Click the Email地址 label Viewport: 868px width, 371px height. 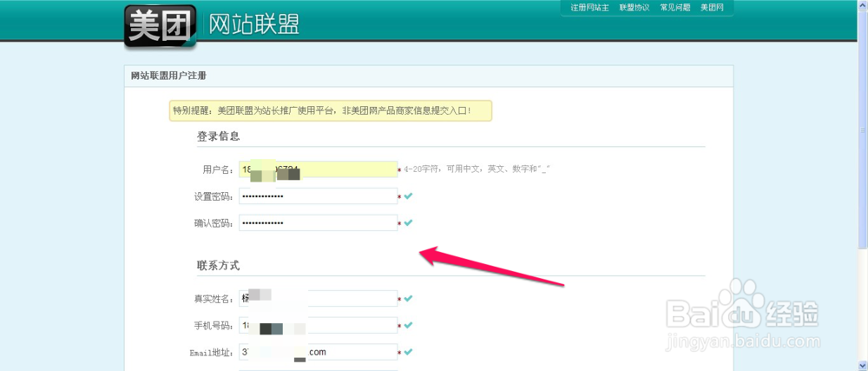(213, 352)
